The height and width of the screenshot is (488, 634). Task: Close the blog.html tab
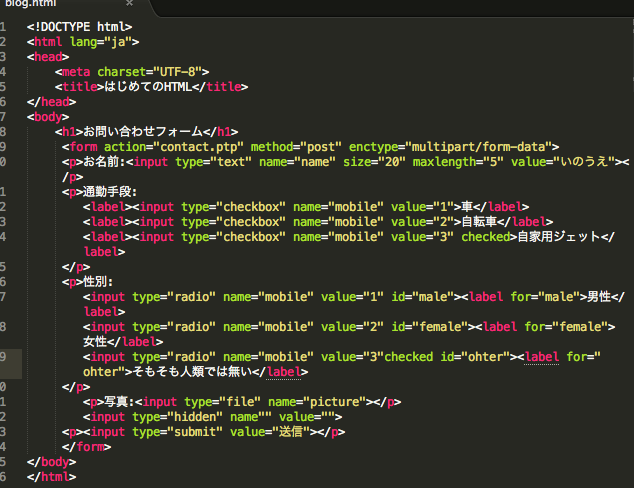pos(129,3)
